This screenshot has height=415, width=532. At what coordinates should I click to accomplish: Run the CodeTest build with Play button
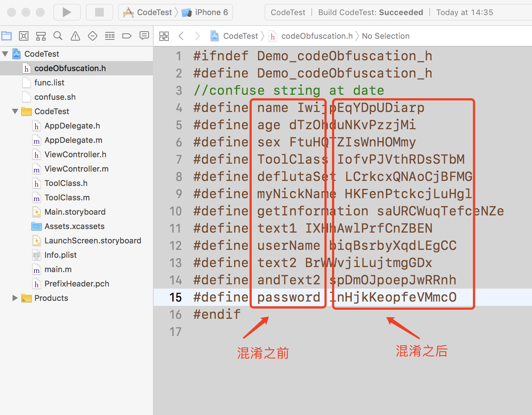click(67, 12)
